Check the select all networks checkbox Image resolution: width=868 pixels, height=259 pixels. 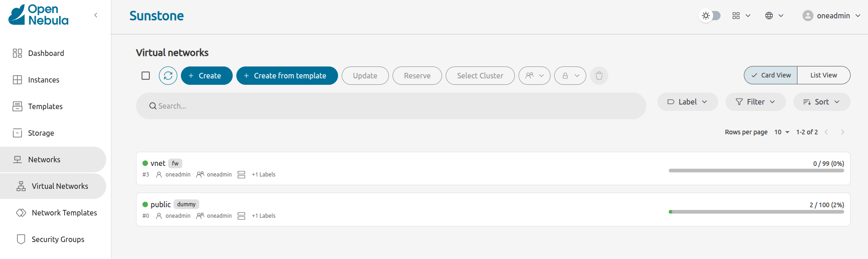pyautogui.click(x=146, y=76)
